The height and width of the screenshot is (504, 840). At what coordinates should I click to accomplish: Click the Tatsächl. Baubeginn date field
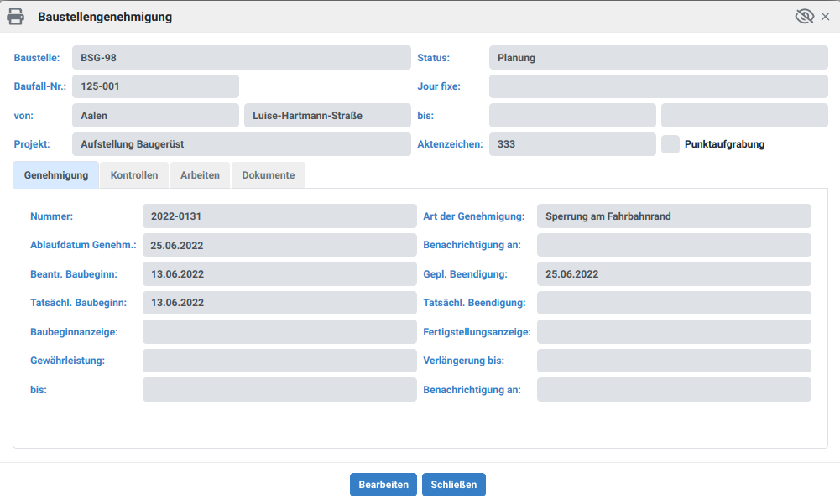[x=279, y=302]
